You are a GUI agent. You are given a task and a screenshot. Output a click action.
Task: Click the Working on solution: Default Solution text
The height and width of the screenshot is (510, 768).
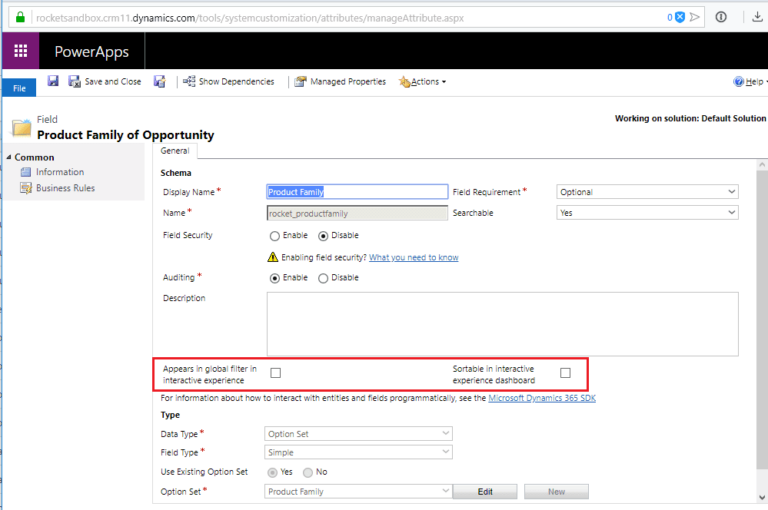point(690,118)
